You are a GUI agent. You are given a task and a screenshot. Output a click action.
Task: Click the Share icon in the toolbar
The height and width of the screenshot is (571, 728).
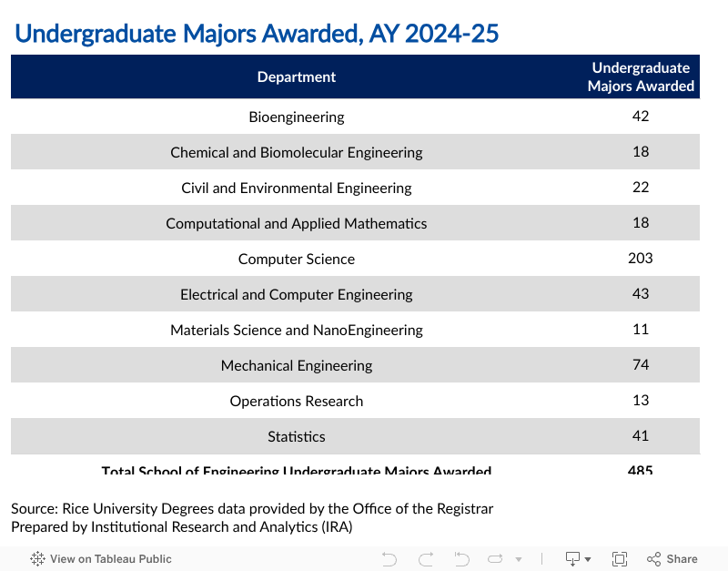pyautogui.click(x=652, y=558)
